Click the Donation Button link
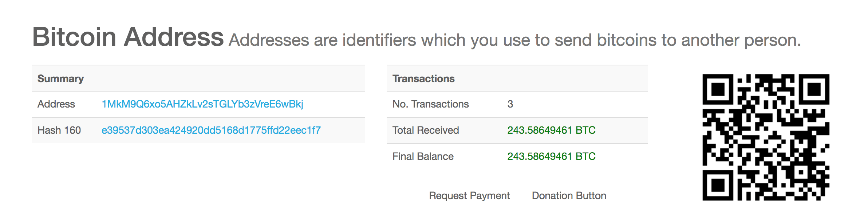Screen dimensions: 868x218 point(569,195)
